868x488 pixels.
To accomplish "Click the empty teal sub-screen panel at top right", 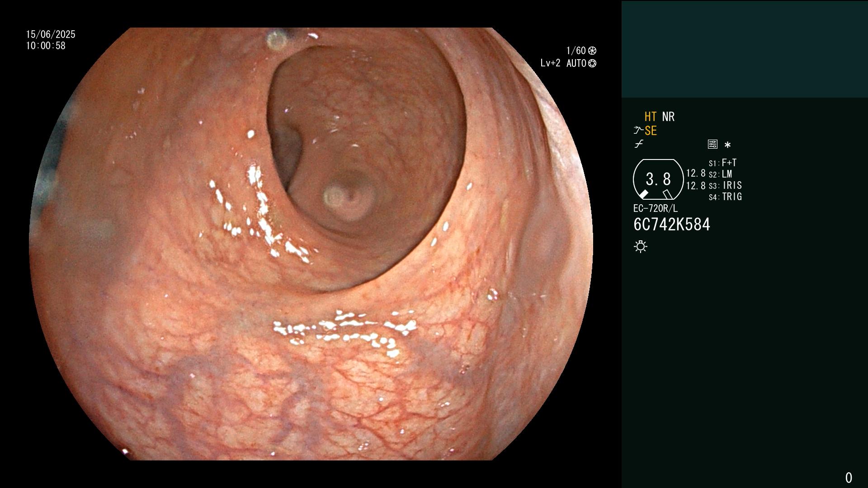I will [745, 49].
